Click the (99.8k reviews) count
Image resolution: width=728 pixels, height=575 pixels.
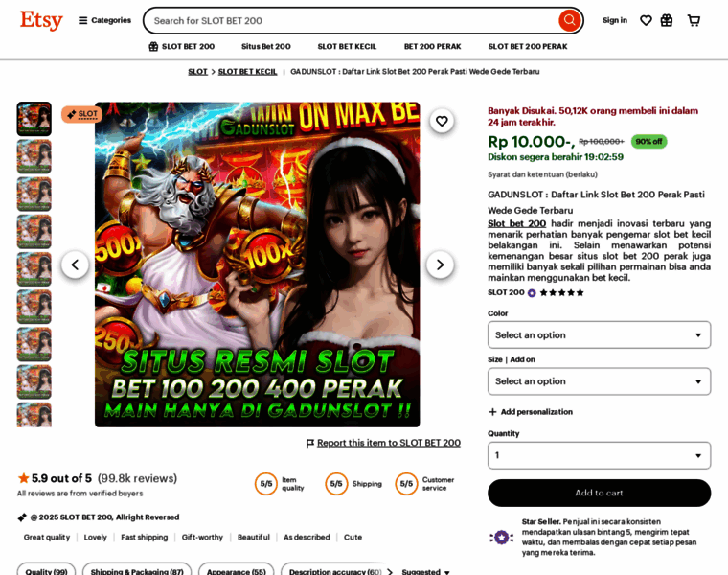coord(137,478)
